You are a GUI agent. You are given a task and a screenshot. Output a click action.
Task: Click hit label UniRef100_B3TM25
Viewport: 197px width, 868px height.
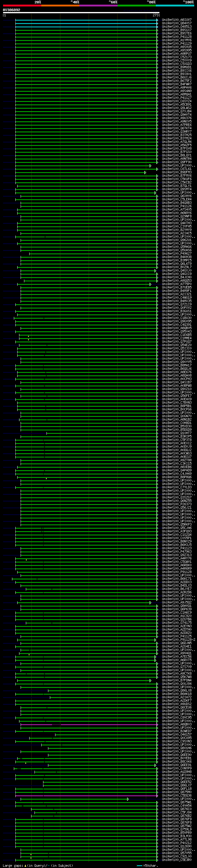click(x=176, y=135)
